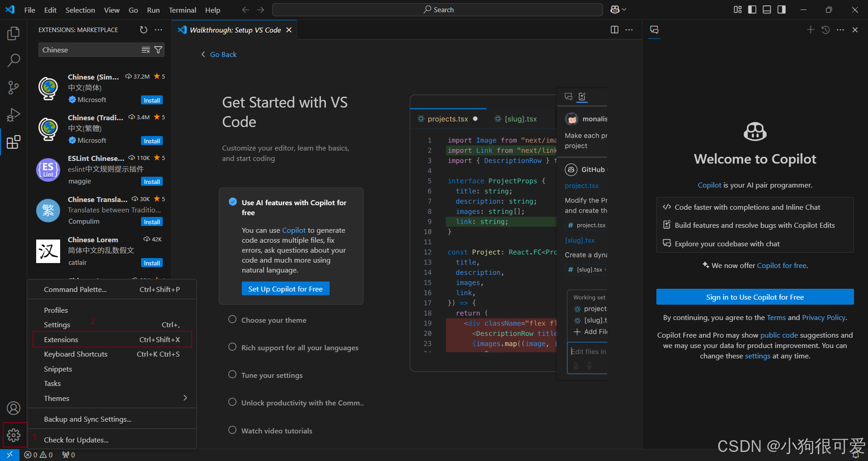This screenshot has height=461, width=868.
Task: Toggle bottom panel visibility
Action: pyautogui.click(x=767, y=9)
